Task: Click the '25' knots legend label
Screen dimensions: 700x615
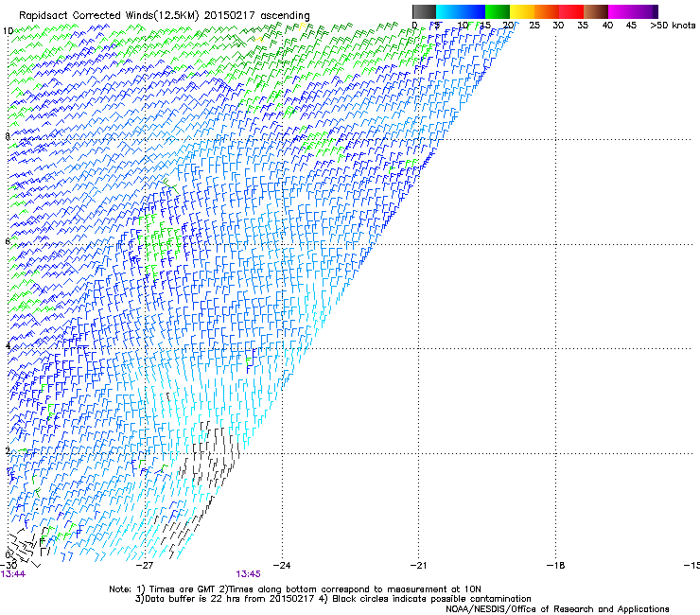Action: pos(534,25)
